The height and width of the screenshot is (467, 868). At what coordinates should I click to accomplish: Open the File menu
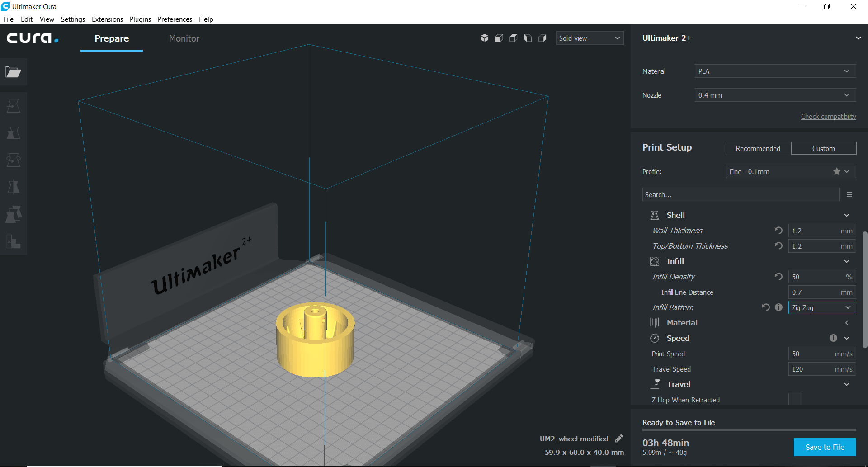pyautogui.click(x=8, y=19)
